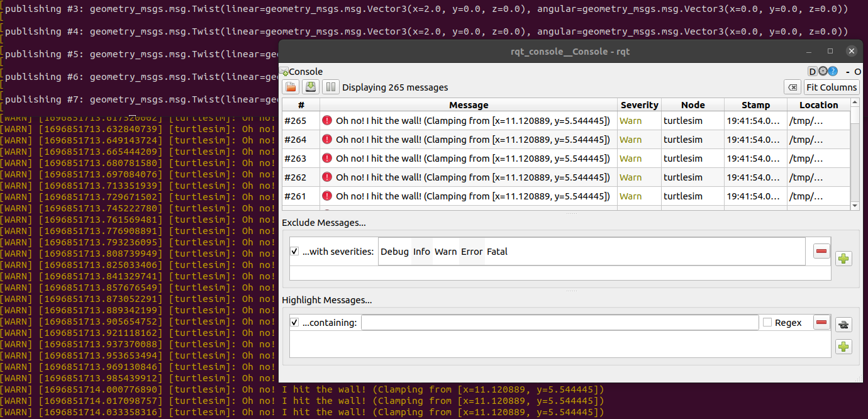Click the message table's scroll up arrow

[x=855, y=103]
